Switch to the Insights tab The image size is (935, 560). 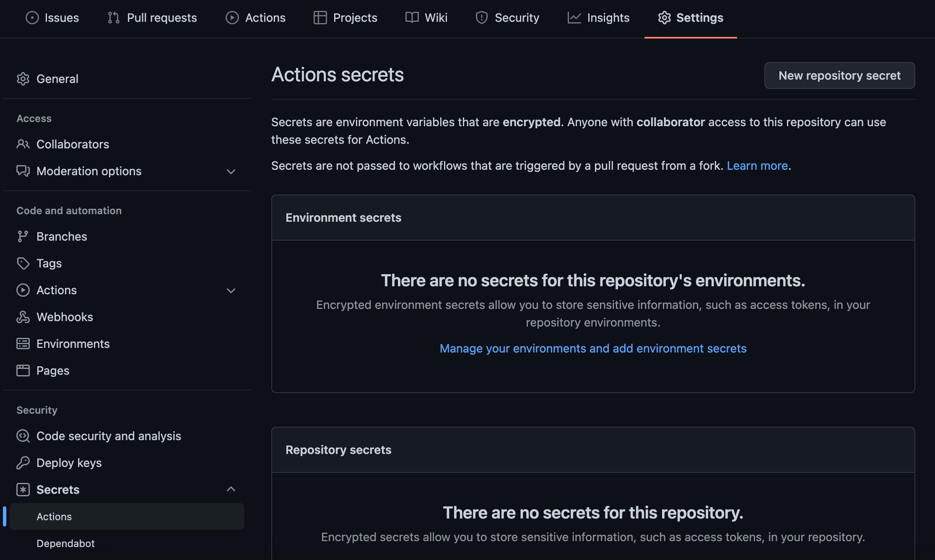pos(598,18)
